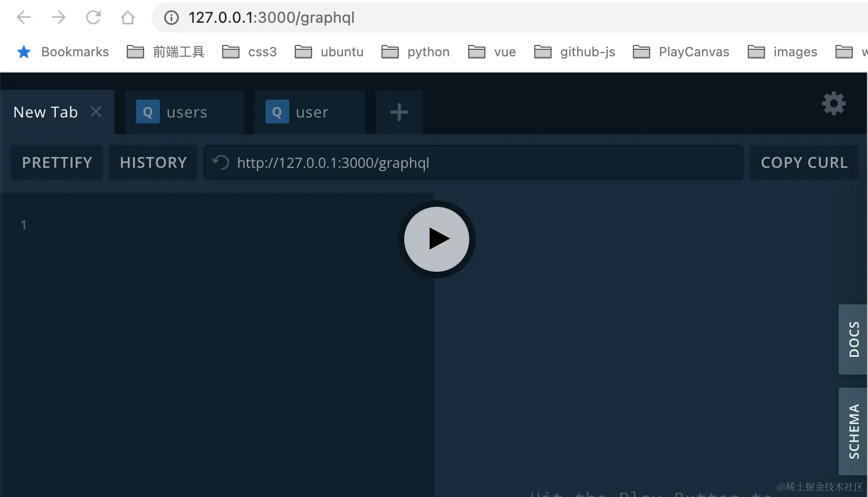View site info icon in address bar
This screenshot has height=497, width=868.
[x=171, y=18]
